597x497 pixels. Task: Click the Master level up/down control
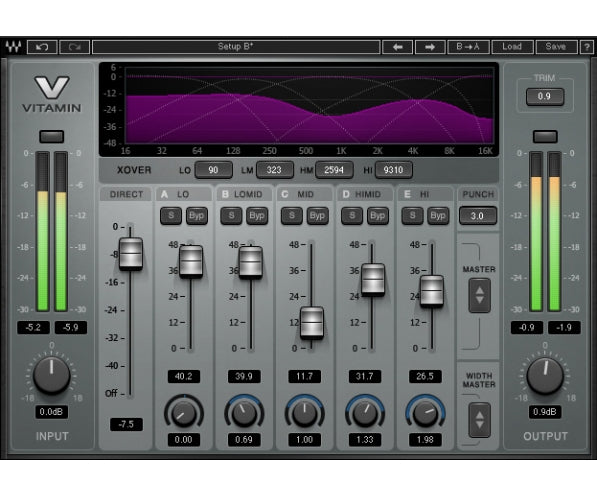click(479, 296)
